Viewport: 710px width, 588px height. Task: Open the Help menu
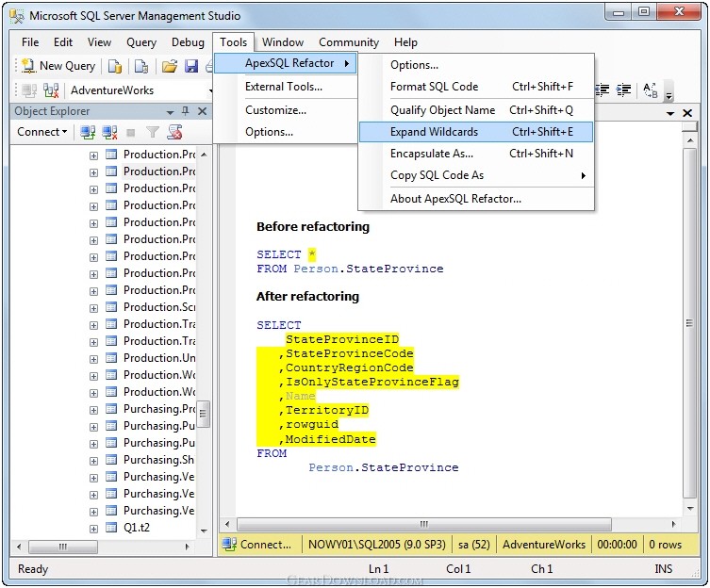pyautogui.click(x=405, y=42)
